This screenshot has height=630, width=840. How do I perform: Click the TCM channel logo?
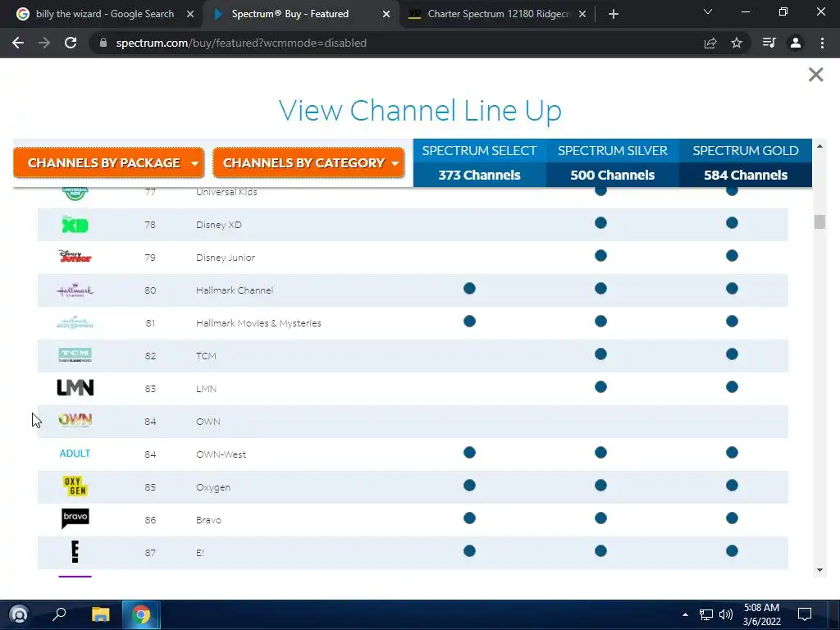click(75, 354)
